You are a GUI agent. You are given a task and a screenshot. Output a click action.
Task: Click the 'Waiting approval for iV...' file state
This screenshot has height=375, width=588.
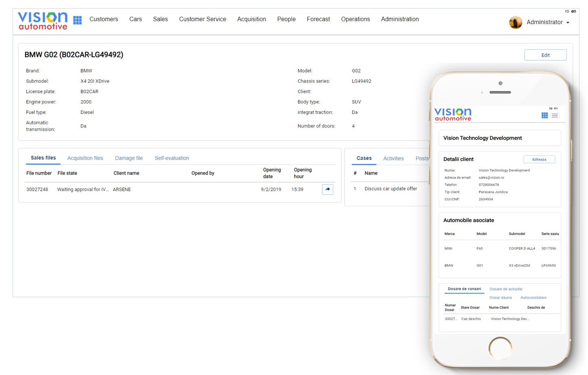pyautogui.click(x=83, y=190)
